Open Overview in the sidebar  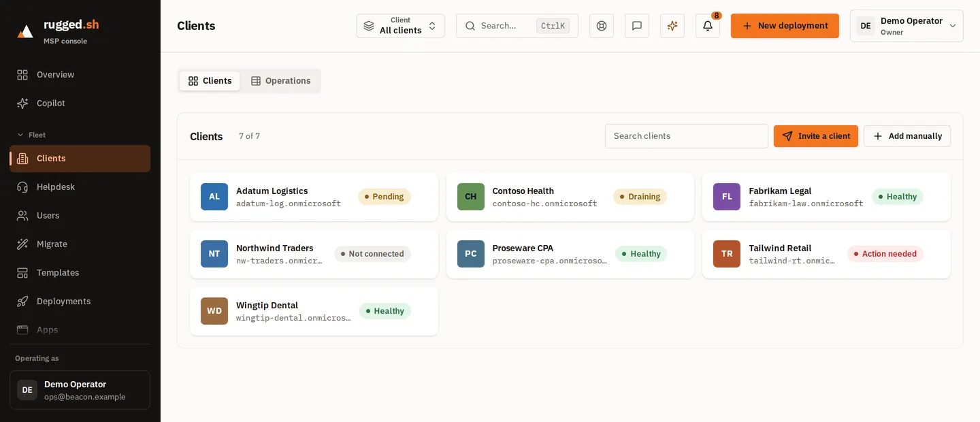80,75
